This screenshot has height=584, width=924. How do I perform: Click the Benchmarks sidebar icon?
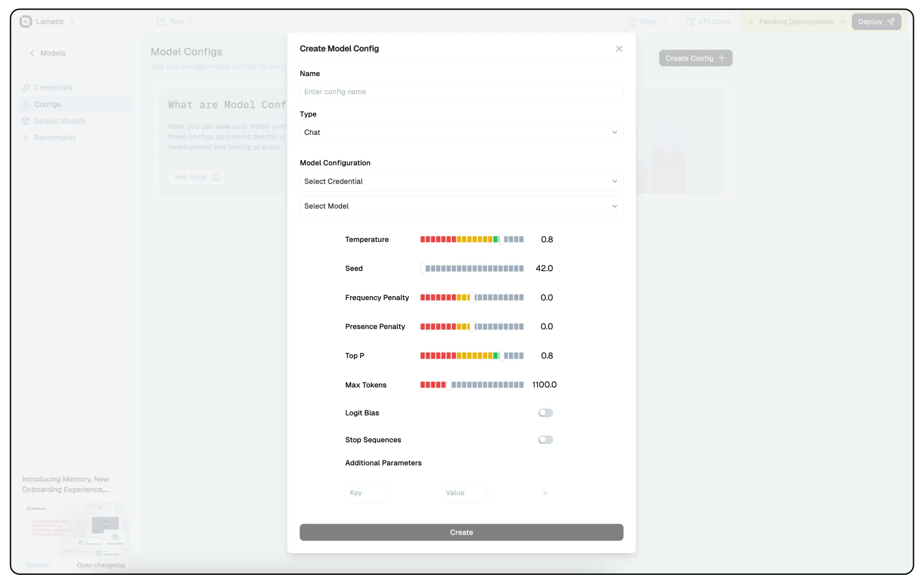click(x=26, y=137)
